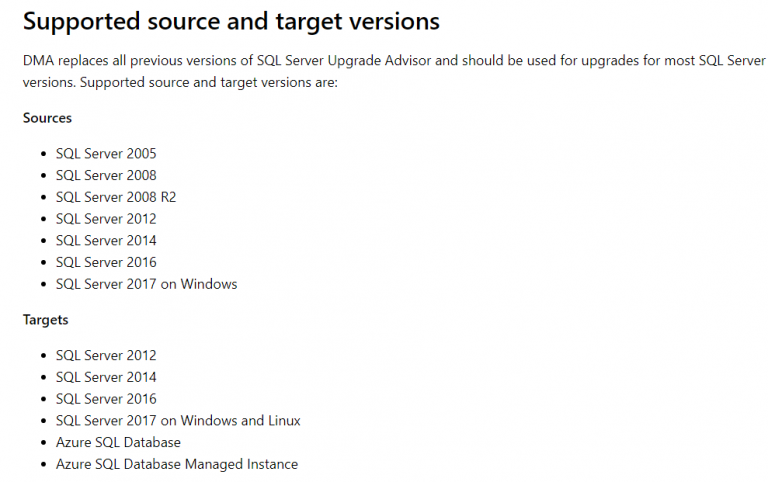Click the bullet before 'SQL Server 2005'
Screen dimensions: 768x482
tap(43, 154)
